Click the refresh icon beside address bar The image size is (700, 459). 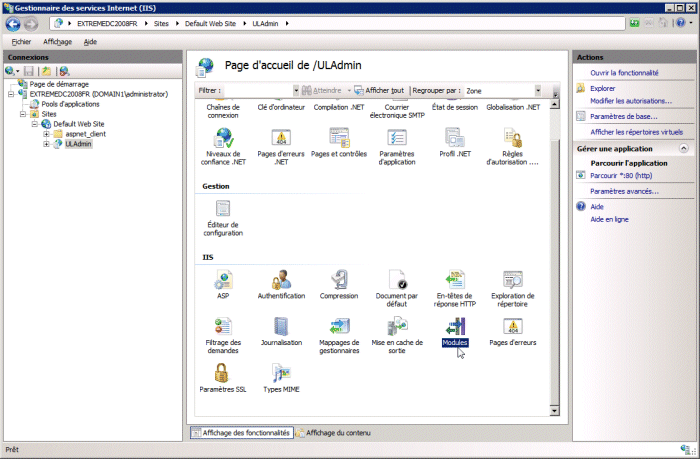[634, 23]
